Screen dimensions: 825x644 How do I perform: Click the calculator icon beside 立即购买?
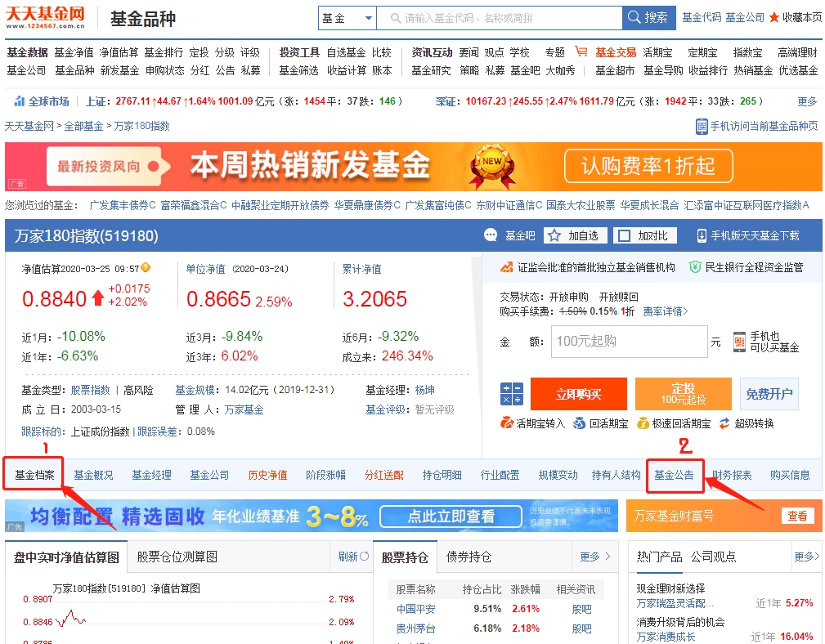[x=511, y=394]
